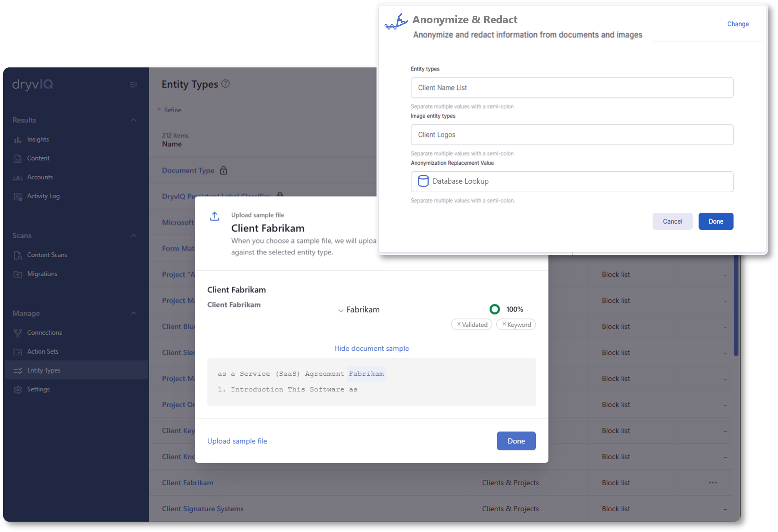Click the Entity Types help icon
Viewport: 778px width, 532px height.
[226, 84]
